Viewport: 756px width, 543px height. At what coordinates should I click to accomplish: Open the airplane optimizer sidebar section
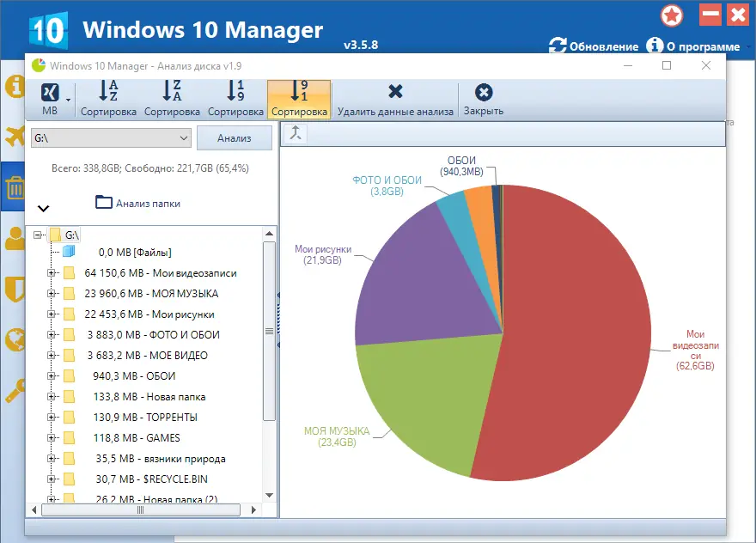point(15,137)
